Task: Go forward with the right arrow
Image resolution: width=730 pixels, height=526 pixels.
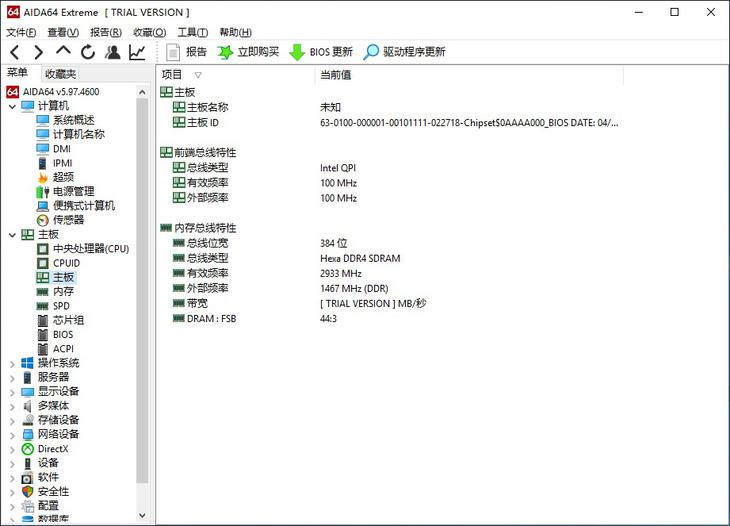Action: pos(39,52)
